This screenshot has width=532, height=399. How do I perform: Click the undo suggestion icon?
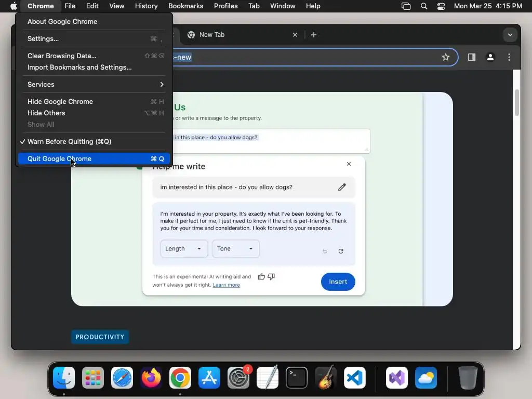(x=325, y=251)
